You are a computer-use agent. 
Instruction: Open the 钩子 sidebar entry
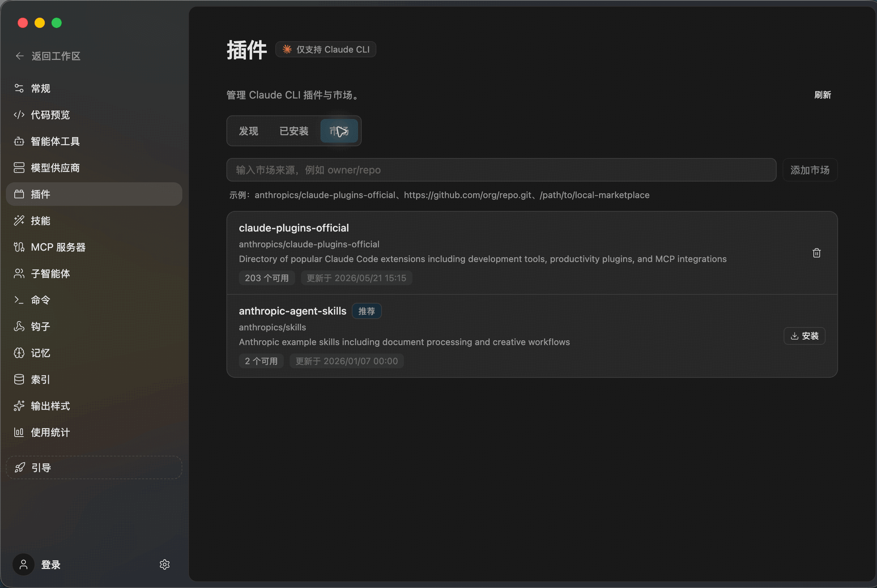pyautogui.click(x=94, y=327)
